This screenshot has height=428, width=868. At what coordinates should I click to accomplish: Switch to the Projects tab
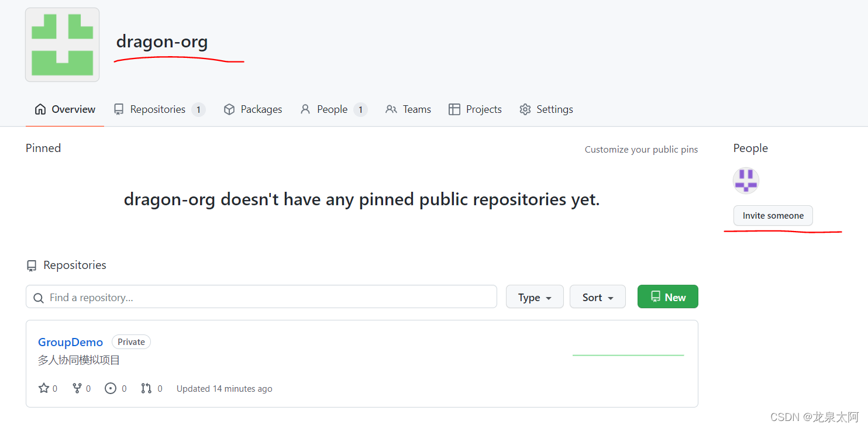coord(475,109)
